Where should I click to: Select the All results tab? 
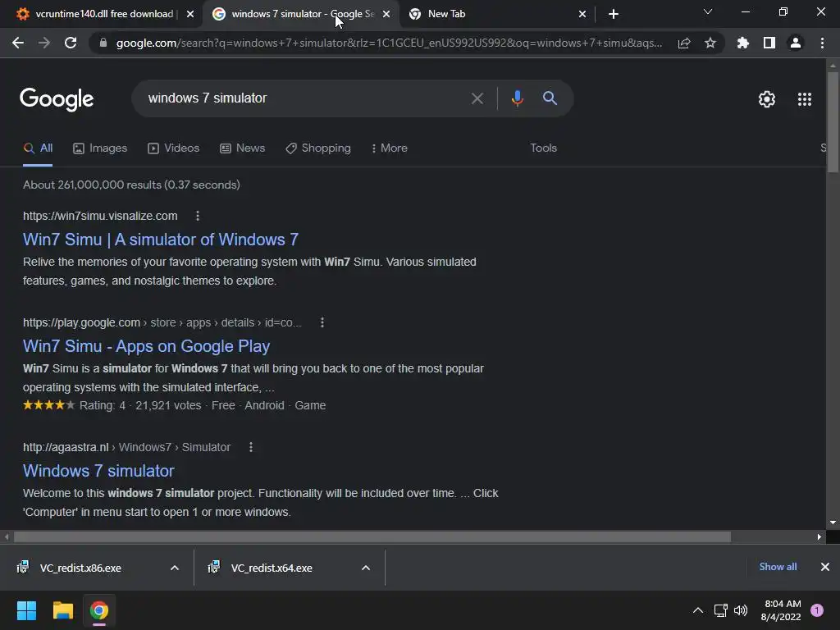(x=38, y=148)
